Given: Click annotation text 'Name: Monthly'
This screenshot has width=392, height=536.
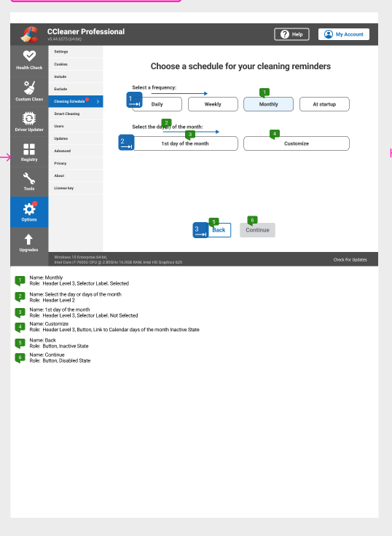Looking at the screenshot, I should coord(46,277).
